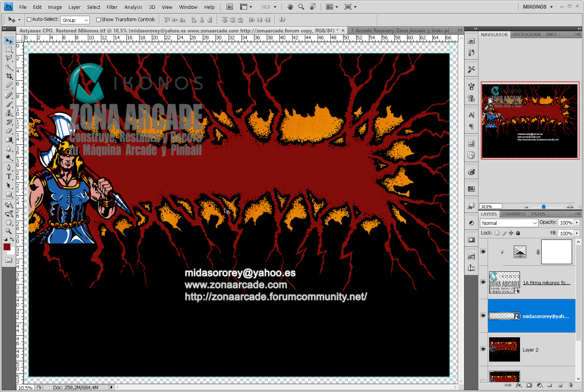The image size is (584, 392).
Task: Check Show Transform Controls option
Action: (98, 20)
